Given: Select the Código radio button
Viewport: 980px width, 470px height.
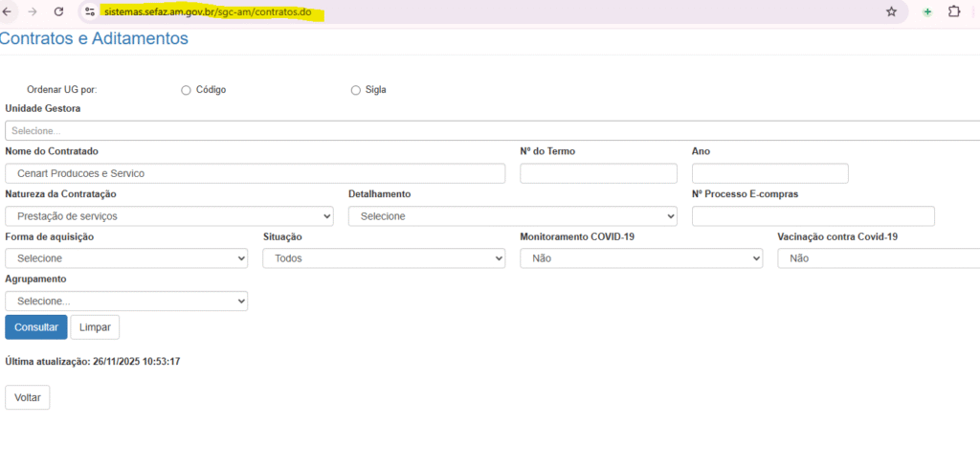Looking at the screenshot, I should pos(186,90).
